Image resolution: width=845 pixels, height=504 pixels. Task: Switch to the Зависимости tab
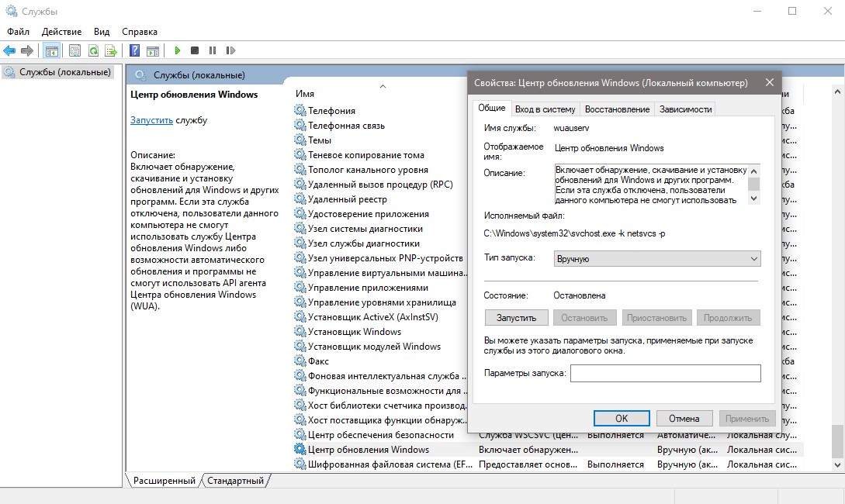[x=685, y=109]
